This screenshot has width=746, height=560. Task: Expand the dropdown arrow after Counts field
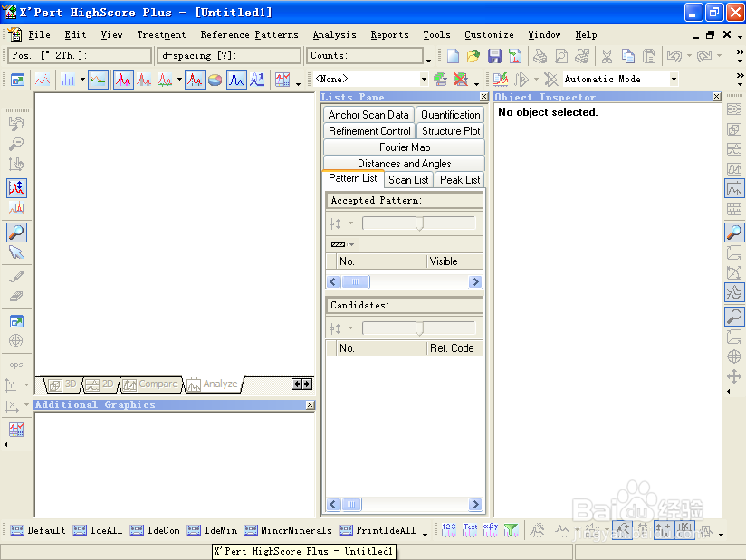[428, 61]
